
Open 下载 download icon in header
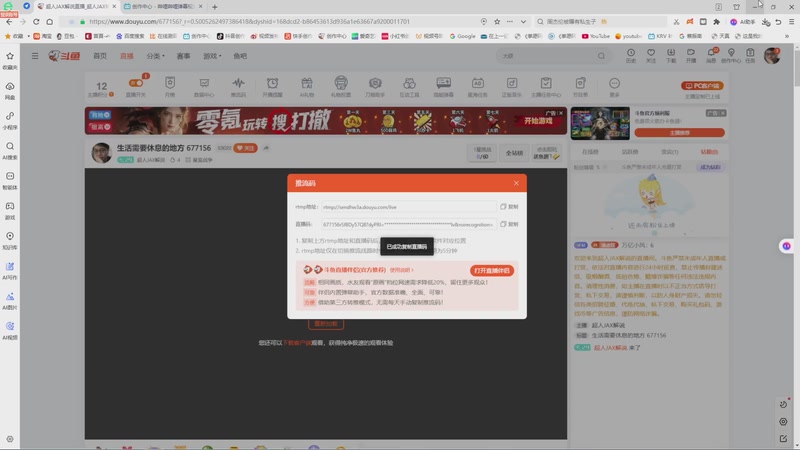(x=671, y=56)
